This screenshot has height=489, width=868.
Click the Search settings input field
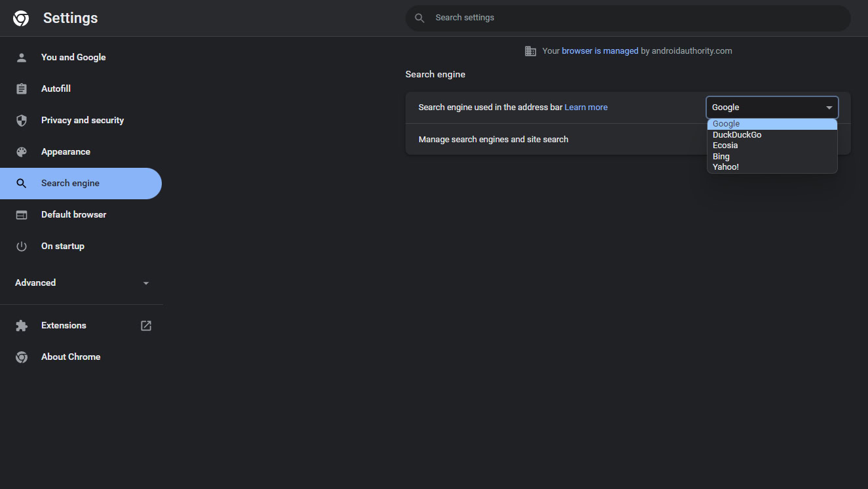click(x=628, y=18)
